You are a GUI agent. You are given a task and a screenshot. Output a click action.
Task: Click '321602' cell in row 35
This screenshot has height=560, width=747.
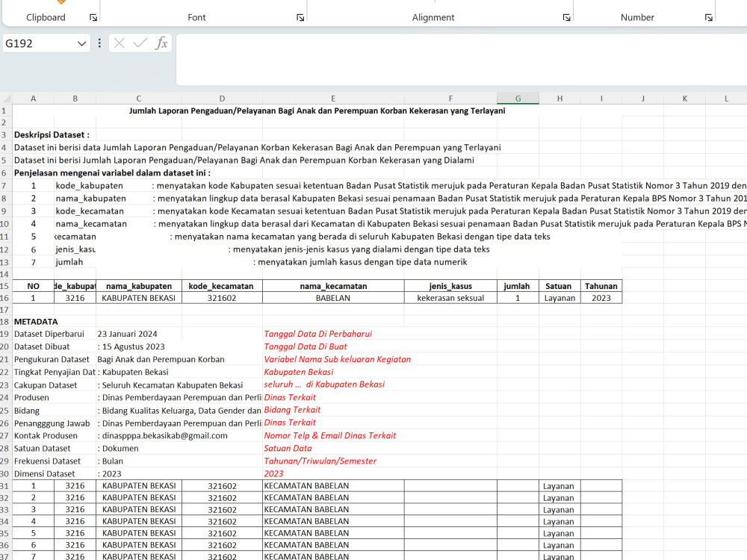tap(222, 534)
